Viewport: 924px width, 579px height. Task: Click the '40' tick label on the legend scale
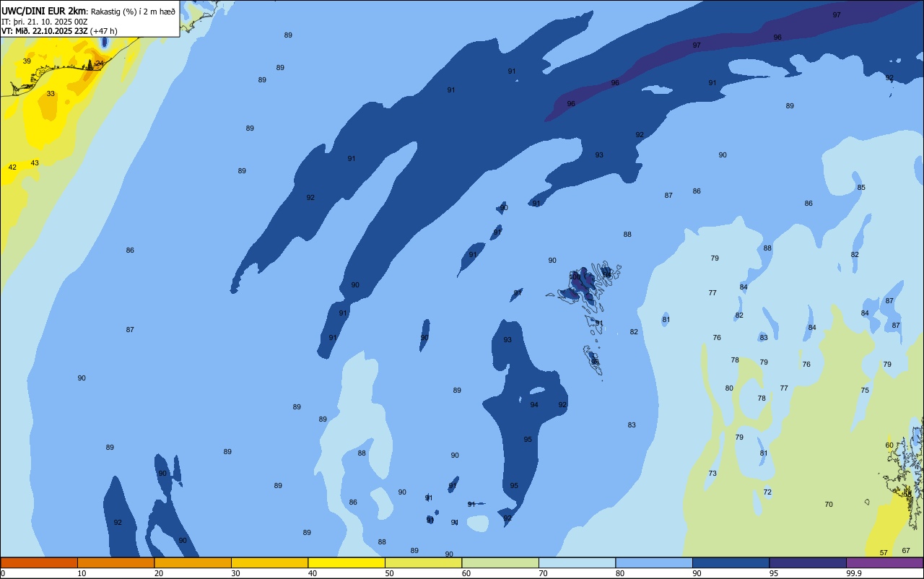[313, 573]
